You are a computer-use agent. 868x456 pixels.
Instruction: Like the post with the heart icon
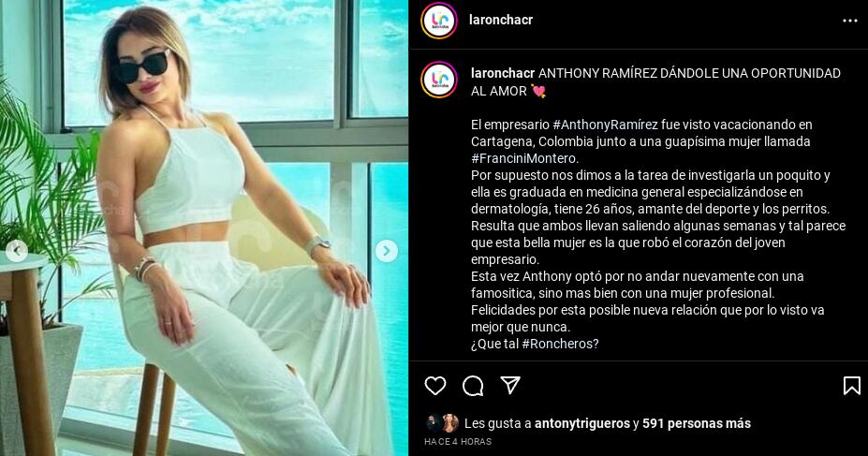(x=435, y=386)
